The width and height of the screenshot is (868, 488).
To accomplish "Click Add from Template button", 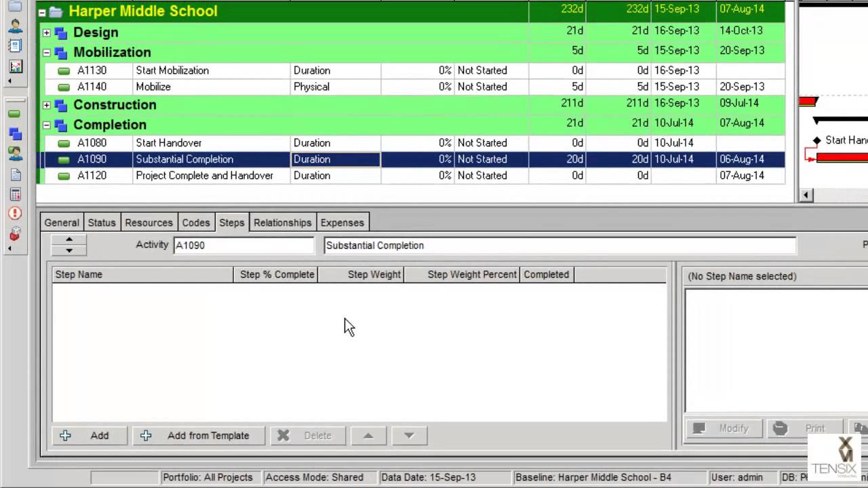I will 199,436.
